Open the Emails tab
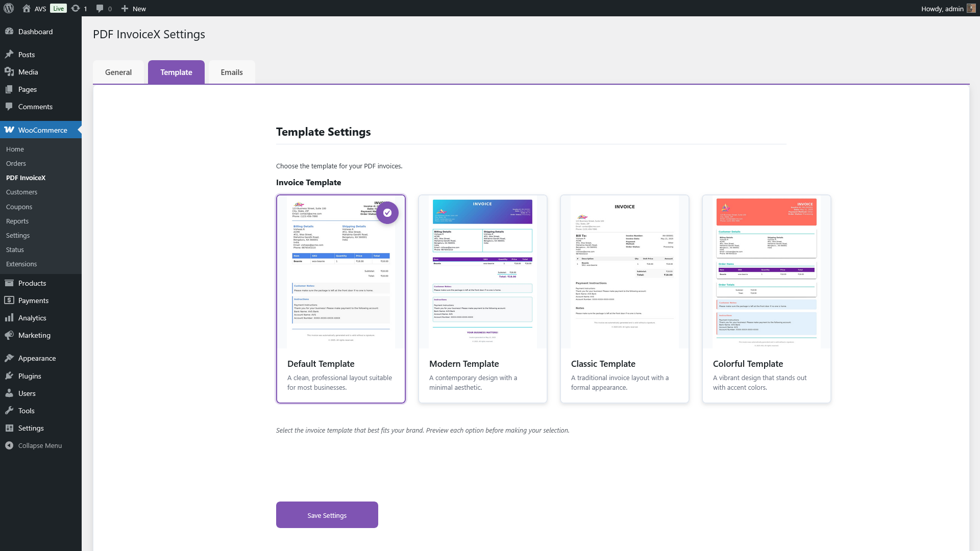 click(x=232, y=72)
